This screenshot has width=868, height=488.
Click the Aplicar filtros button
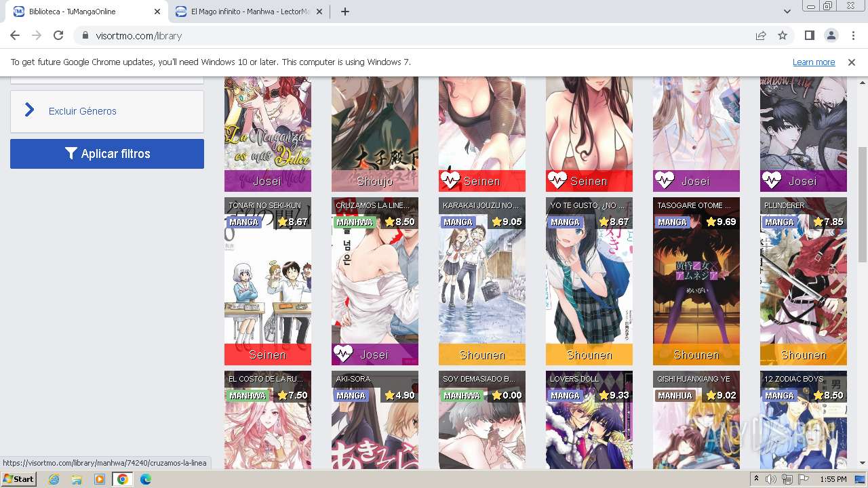coord(107,154)
